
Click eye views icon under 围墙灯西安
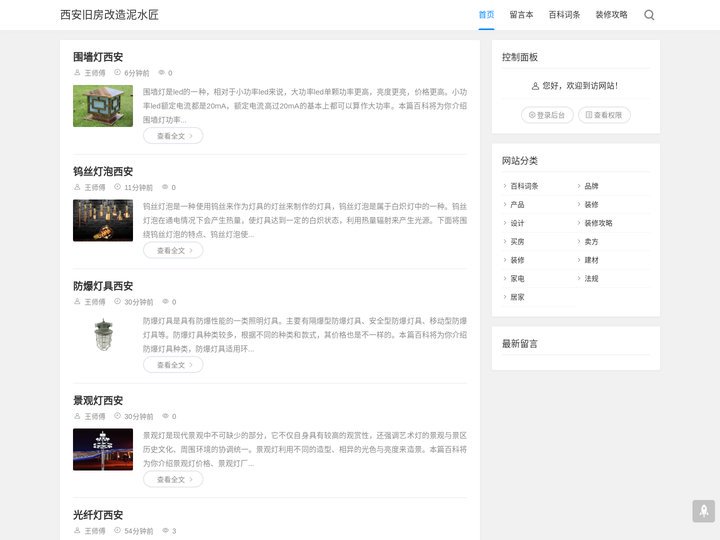coord(162,73)
